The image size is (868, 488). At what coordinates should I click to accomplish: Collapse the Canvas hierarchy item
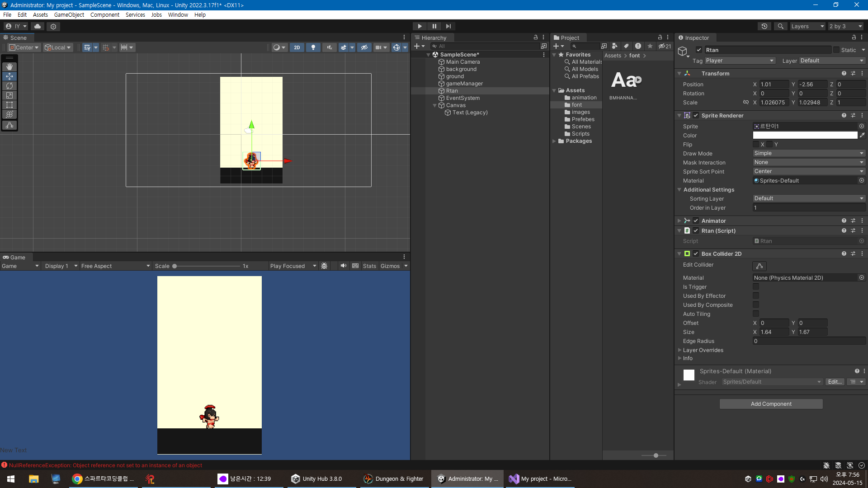435,105
